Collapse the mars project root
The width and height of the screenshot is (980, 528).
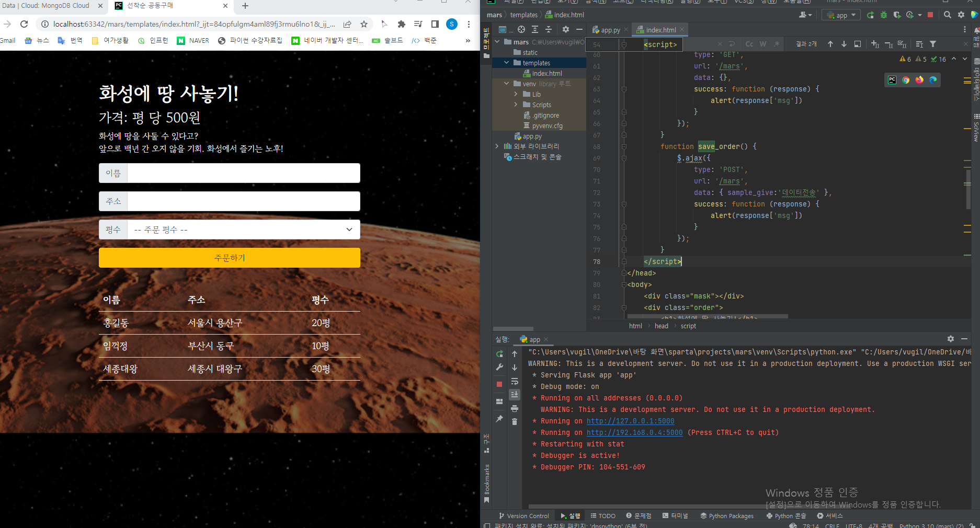coord(497,42)
